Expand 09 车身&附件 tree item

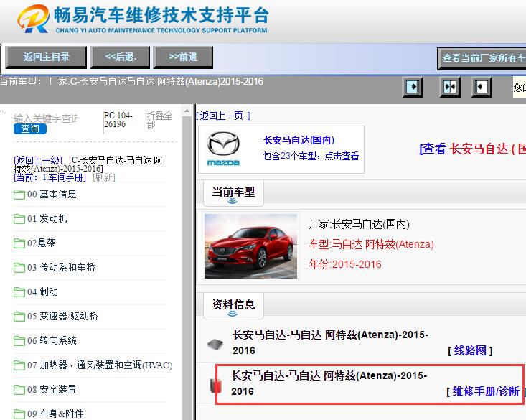(x=55, y=414)
